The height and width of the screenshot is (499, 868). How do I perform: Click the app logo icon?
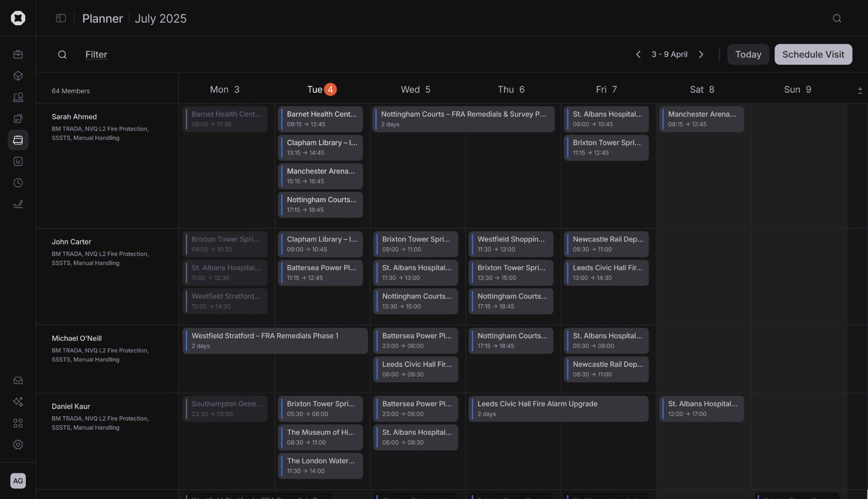click(x=18, y=18)
